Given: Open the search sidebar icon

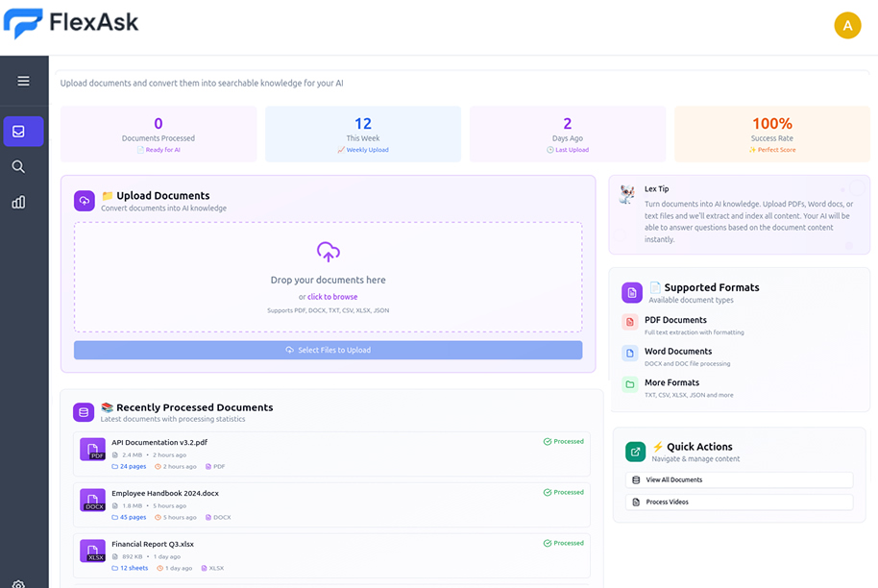Looking at the screenshot, I should pos(18,166).
